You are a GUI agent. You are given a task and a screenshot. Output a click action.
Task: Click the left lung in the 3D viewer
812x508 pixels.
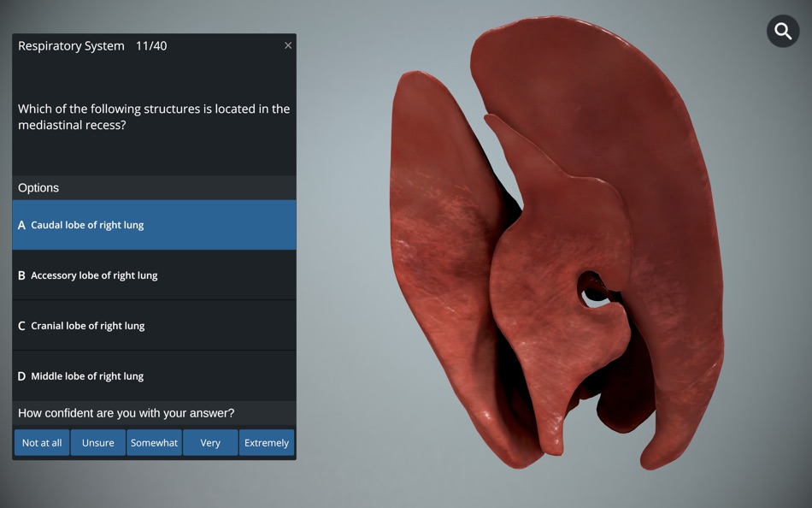(x=436, y=257)
